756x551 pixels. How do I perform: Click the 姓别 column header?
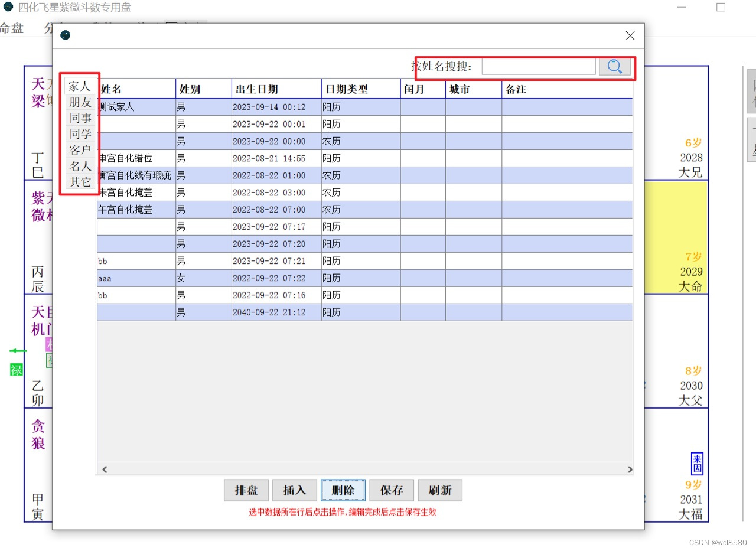point(204,89)
